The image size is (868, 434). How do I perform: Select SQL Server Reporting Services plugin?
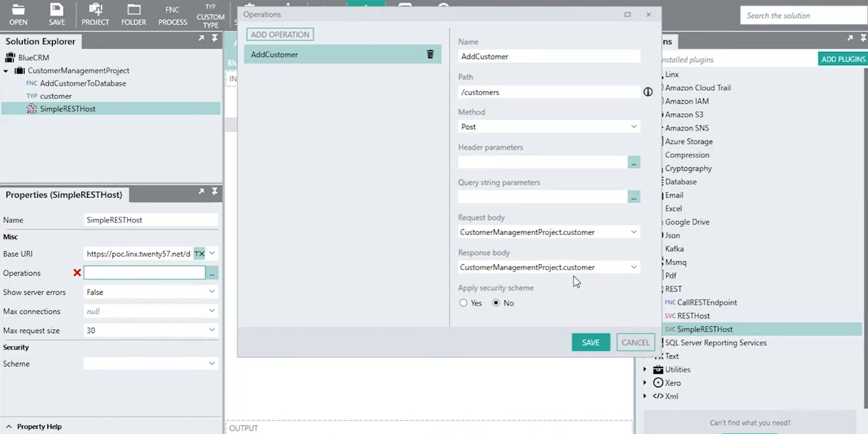(716, 342)
